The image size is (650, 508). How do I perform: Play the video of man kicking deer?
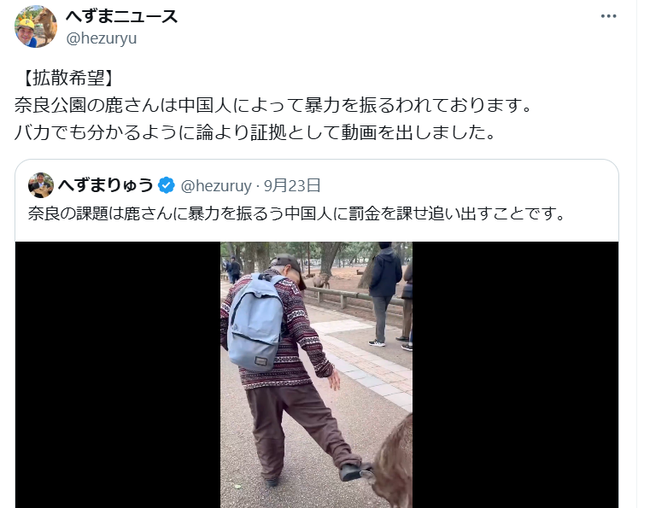(x=316, y=375)
